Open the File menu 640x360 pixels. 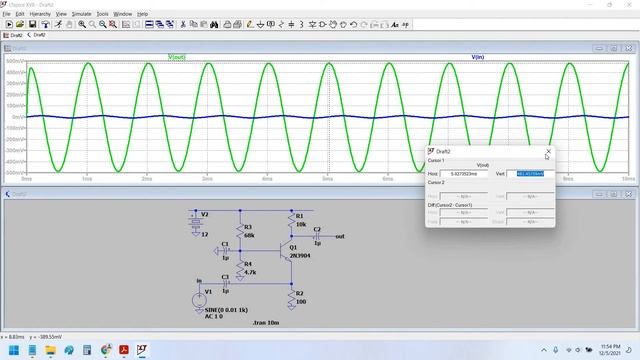pyautogui.click(x=7, y=14)
